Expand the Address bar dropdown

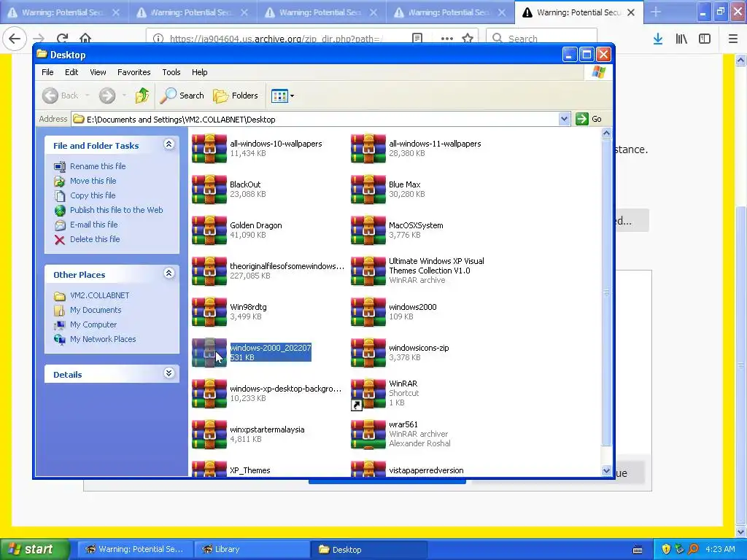pyautogui.click(x=564, y=119)
